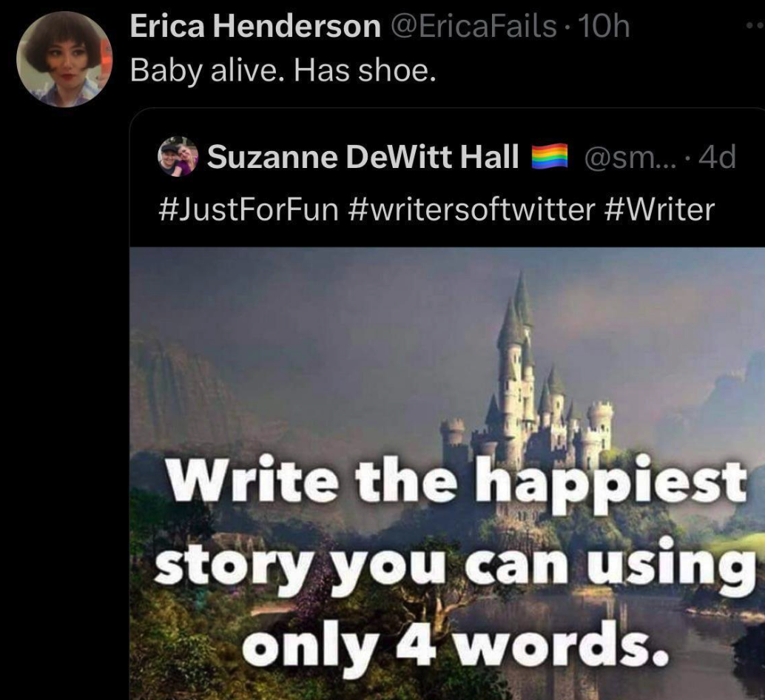Open Suzanne DeWitt Hall's display name

pyautogui.click(x=363, y=157)
